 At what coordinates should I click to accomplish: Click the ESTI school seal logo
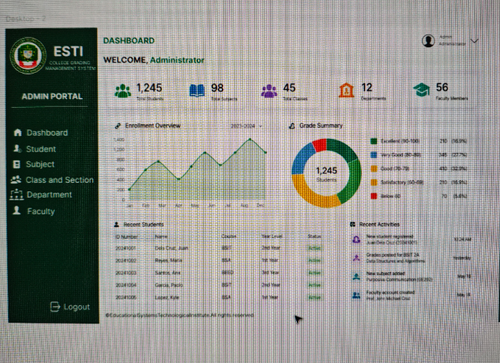click(x=28, y=56)
